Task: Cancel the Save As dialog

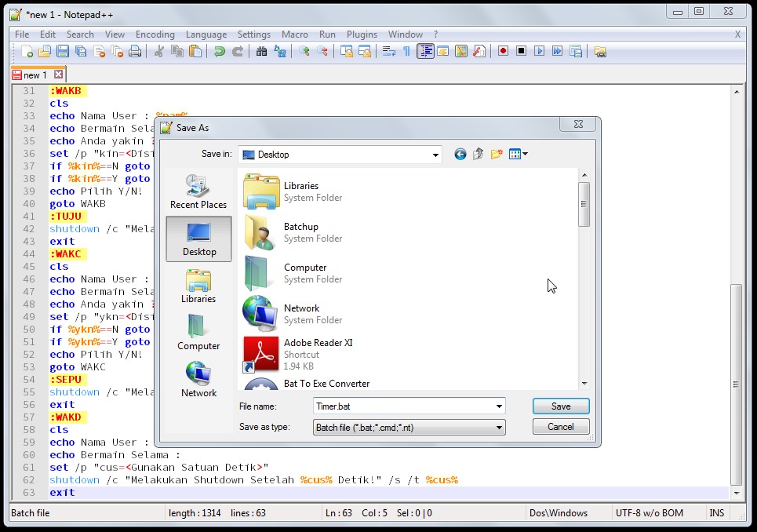Action: tap(560, 426)
